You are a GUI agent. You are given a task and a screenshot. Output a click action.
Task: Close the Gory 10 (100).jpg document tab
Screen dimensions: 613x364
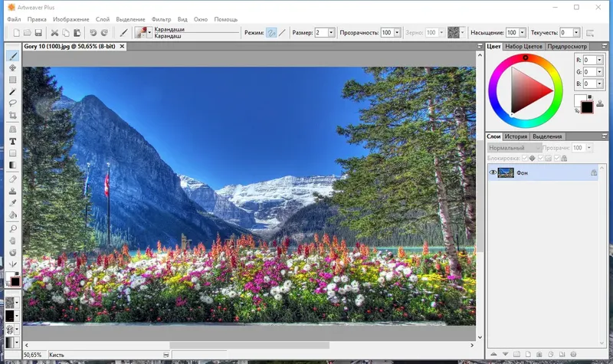coord(122,46)
